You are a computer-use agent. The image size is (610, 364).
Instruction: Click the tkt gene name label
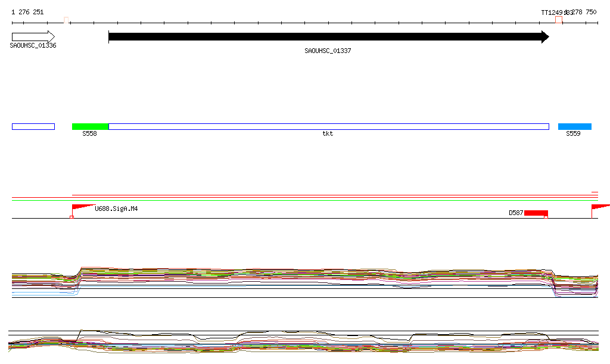[328, 134]
